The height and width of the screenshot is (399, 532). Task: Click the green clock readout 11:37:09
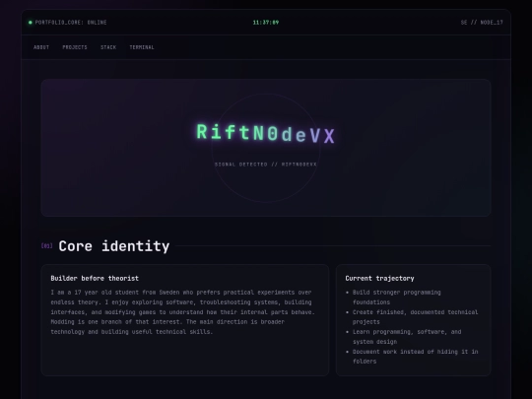click(266, 23)
